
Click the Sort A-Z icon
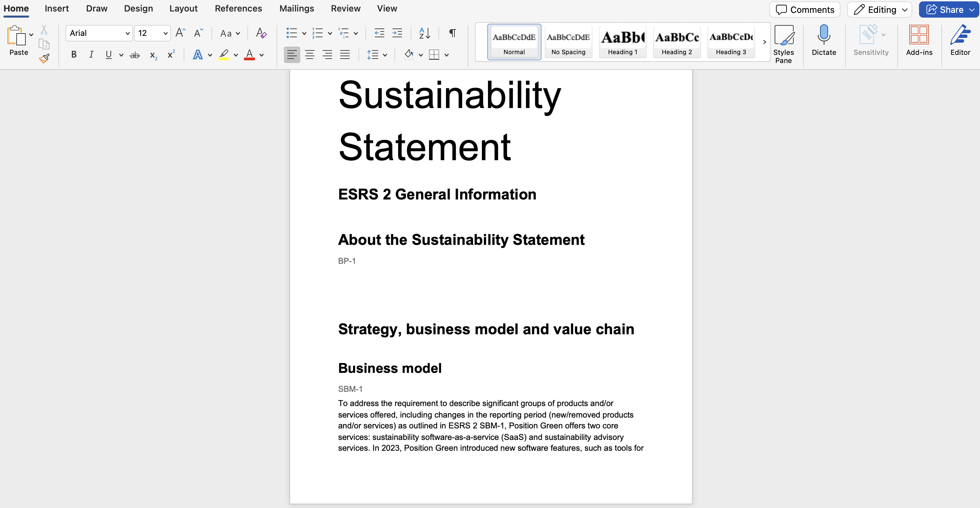pyautogui.click(x=425, y=33)
